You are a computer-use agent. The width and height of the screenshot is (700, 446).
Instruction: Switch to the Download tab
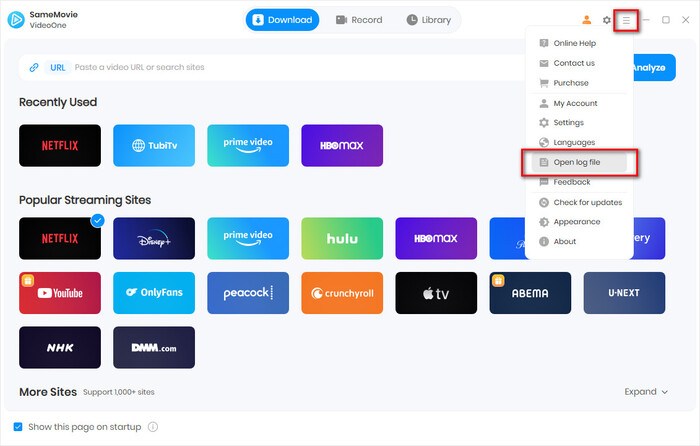pos(282,20)
